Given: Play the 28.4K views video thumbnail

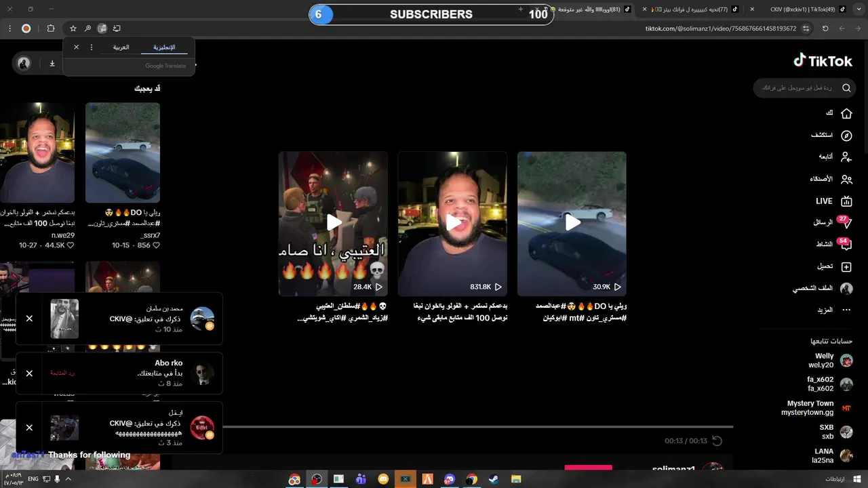Looking at the screenshot, I should tap(333, 224).
